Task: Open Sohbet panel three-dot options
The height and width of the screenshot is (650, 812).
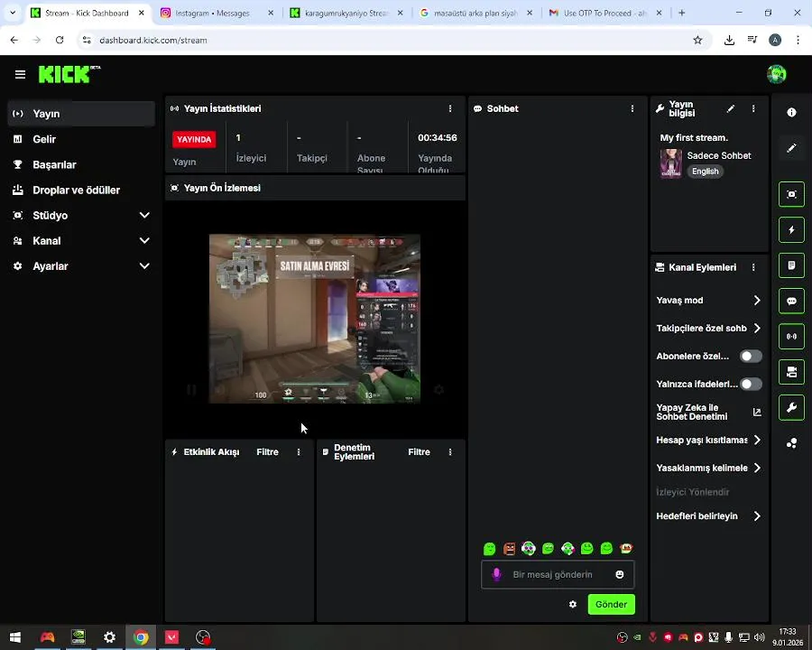Action: [x=632, y=108]
